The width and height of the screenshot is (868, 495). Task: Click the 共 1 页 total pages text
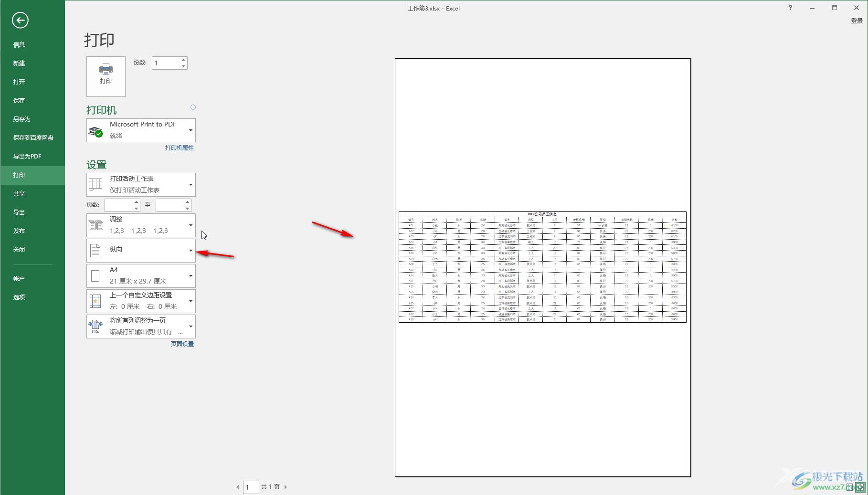click(270, 487)
